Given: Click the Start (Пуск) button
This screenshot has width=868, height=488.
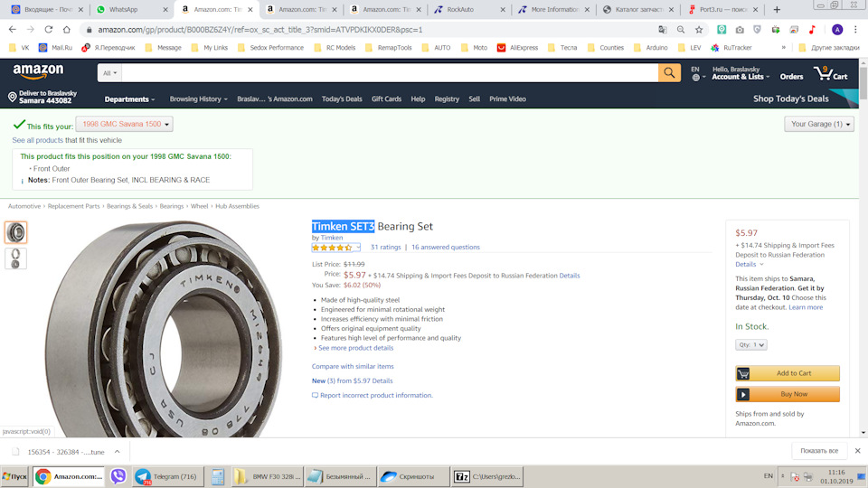Looking at the screenshot, I should [x=14, y=476].
